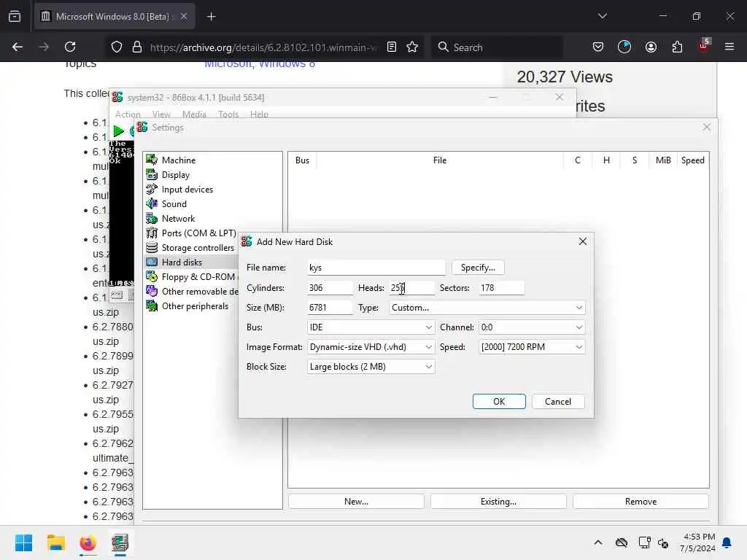
Task: Sort hard disk list by MiB column
Action: click(x=663, y=160)
